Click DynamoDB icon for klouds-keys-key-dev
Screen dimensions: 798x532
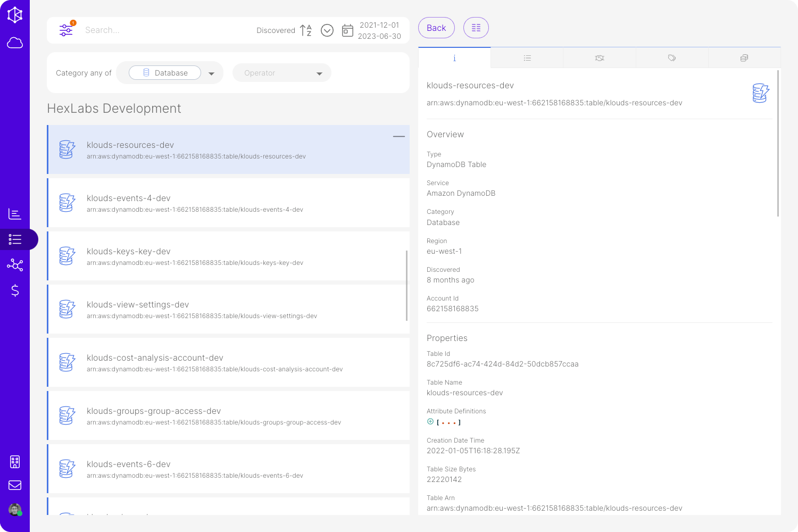click(67, 256)
